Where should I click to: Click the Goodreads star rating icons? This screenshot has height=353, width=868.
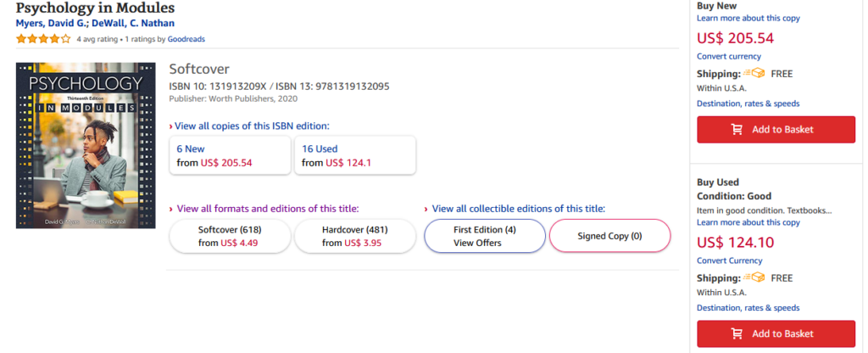pos(43,38)
